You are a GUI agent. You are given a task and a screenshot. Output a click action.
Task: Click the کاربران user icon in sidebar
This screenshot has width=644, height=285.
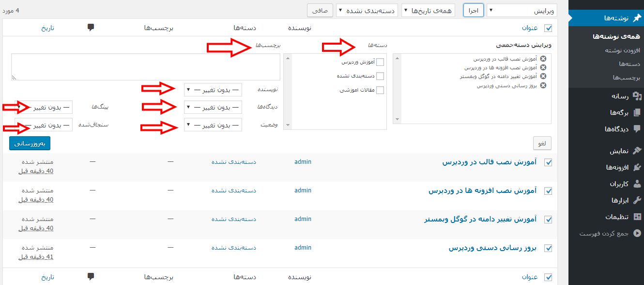637,184
